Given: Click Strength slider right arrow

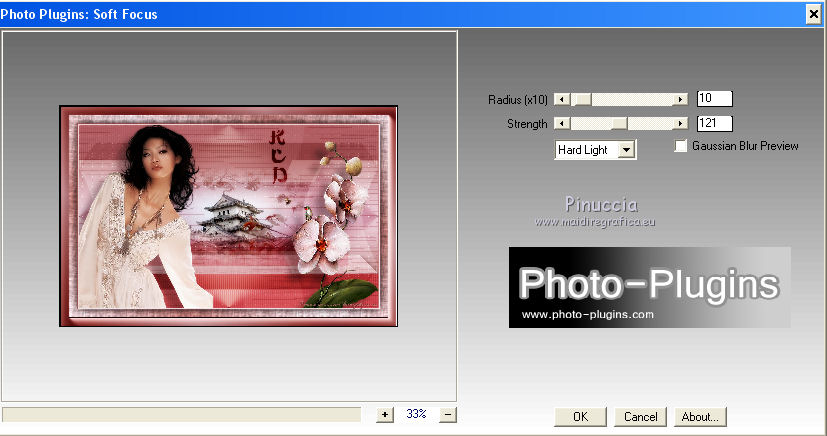Looking at the screenshot, I should tap(680, 124).
